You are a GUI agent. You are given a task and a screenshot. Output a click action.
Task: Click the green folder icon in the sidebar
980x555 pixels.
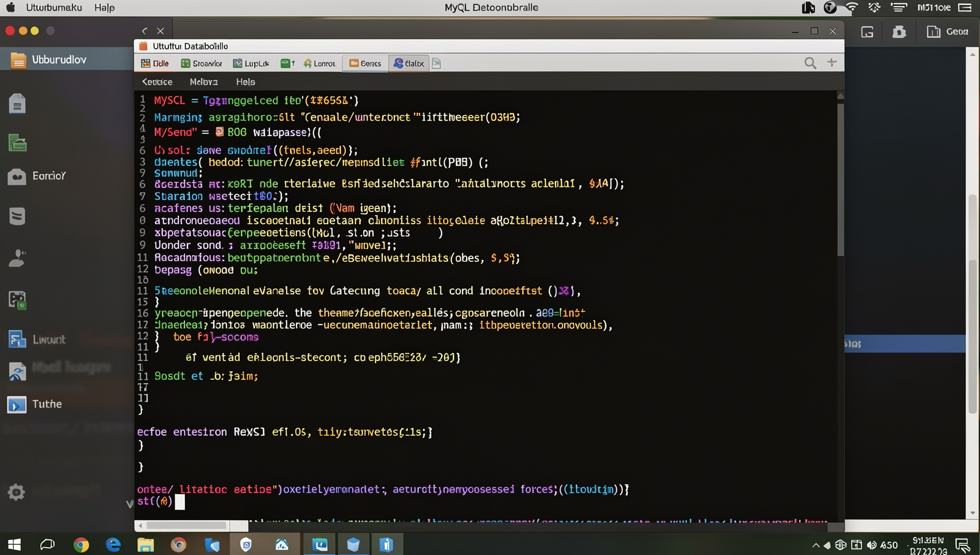point(17,143)
